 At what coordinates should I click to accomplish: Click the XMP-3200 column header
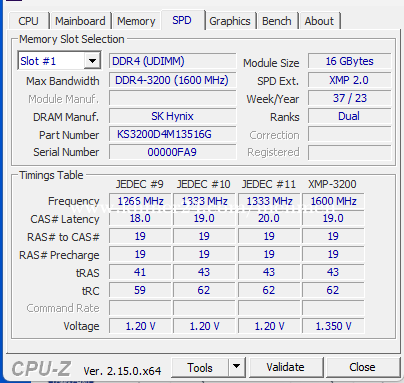tap(332, 184)
